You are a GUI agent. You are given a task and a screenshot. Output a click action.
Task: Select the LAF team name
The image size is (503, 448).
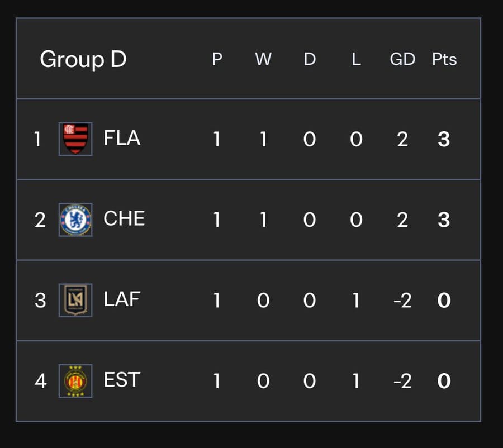[122, 299]
